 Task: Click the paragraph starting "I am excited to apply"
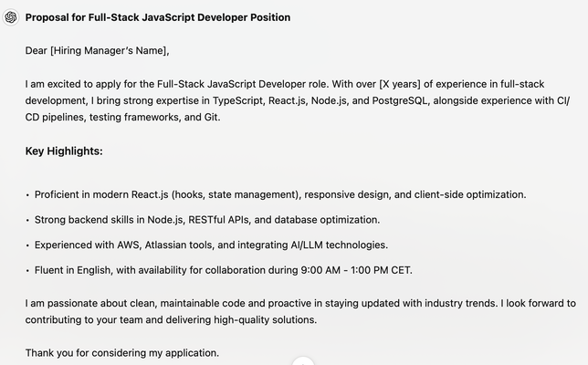point(298,100)
